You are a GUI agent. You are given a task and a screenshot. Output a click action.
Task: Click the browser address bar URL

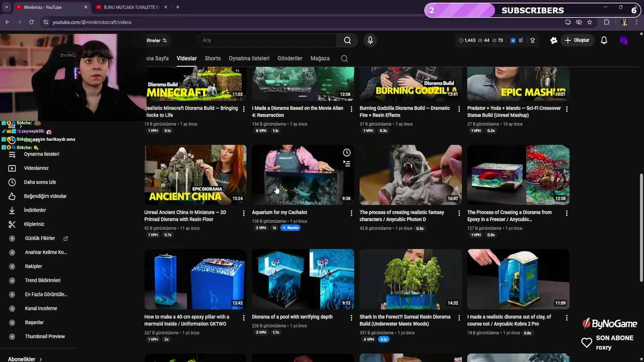92,22
